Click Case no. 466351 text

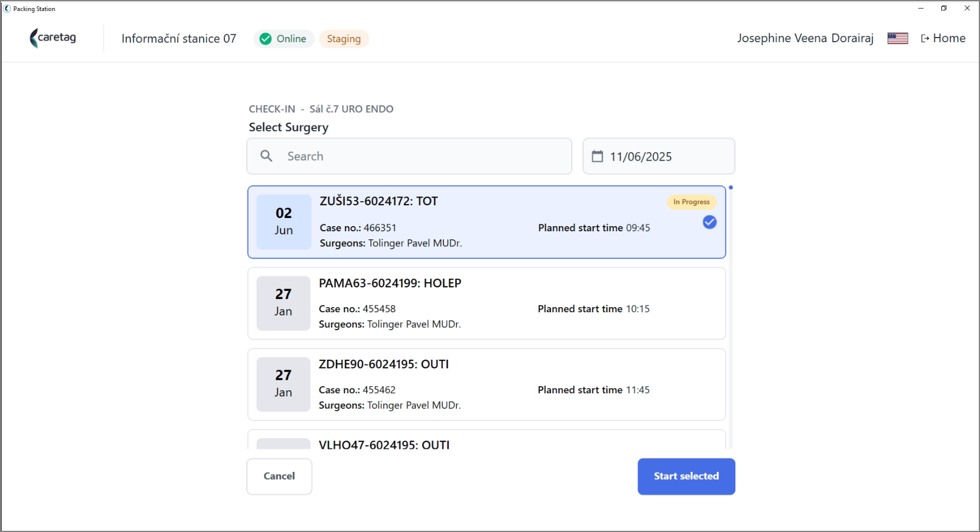point(358,228)
